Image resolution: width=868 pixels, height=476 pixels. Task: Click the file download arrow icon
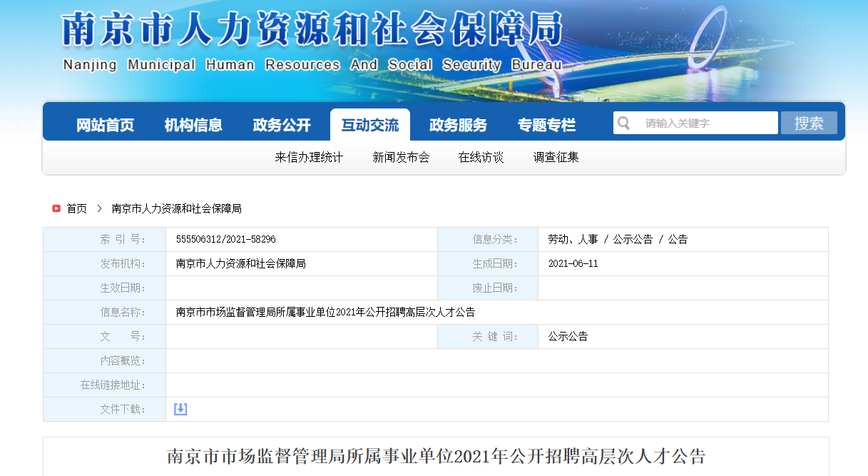(180, 409)
